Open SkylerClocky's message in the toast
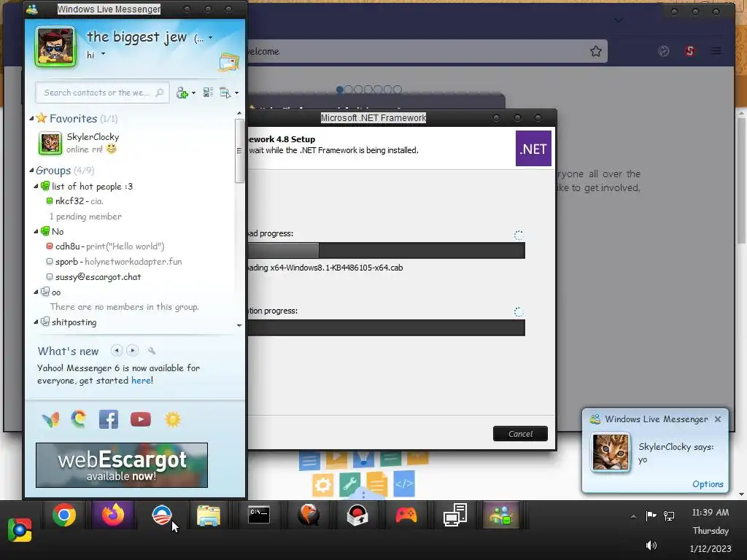747x560 pixels. 676,453
